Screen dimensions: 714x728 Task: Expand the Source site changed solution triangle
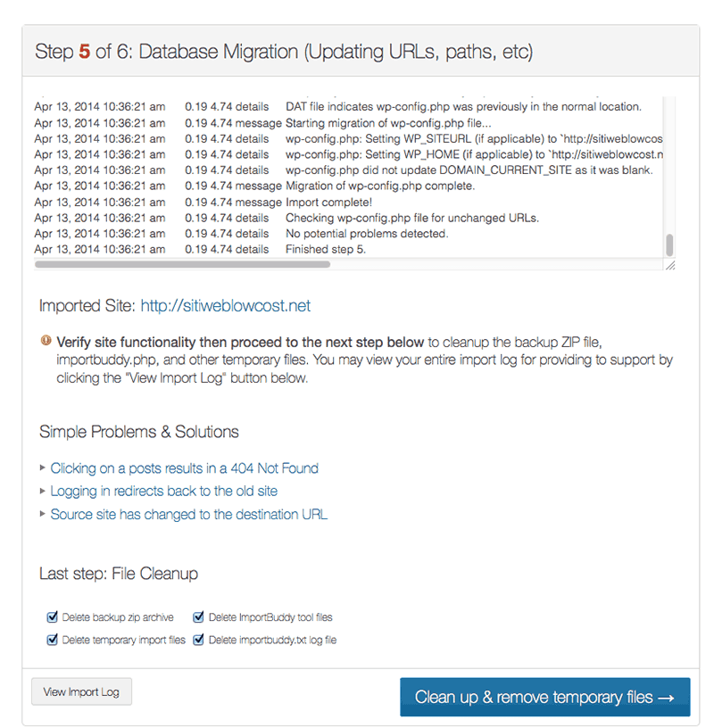42,514
